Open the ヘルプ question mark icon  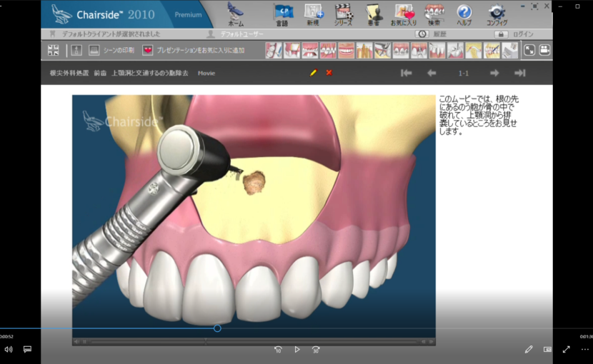coord(464,14)
